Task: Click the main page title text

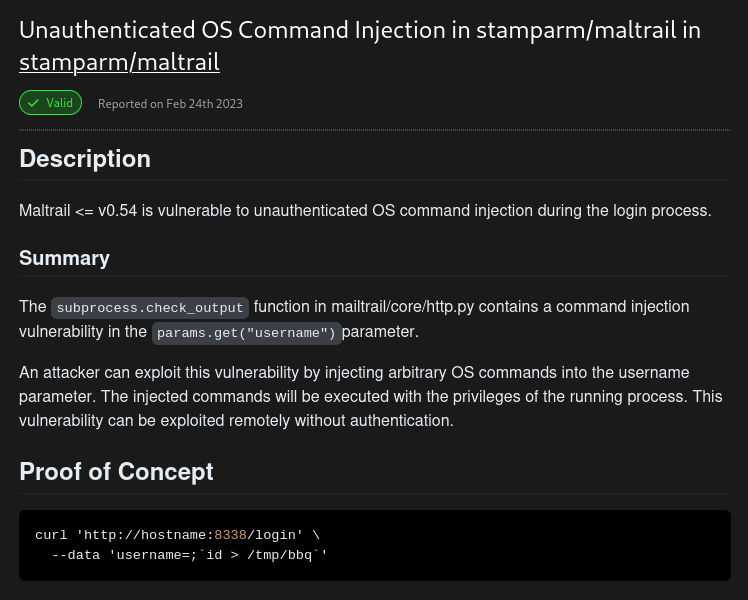Action: click(x=360, y=46)
